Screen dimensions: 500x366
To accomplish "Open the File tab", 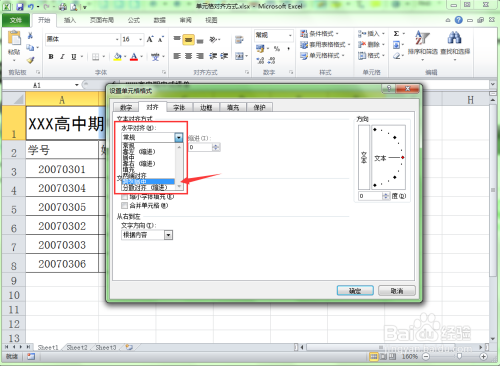I will click(16, 20).
